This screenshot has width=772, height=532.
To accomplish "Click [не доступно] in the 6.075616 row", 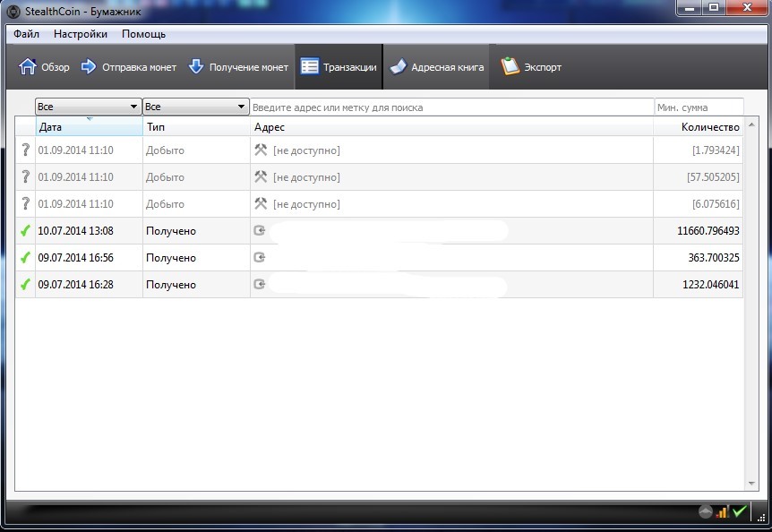I will tap(306, 203).
